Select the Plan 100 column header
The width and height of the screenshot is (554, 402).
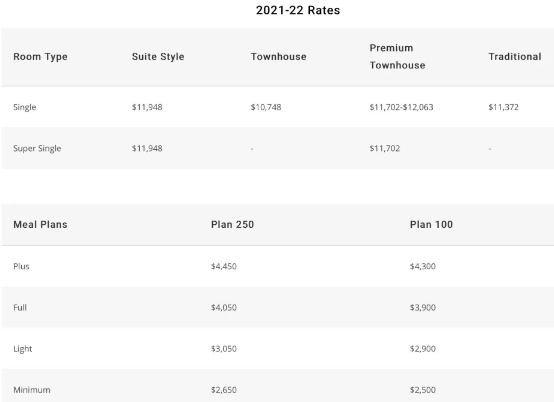click(431, 225)
